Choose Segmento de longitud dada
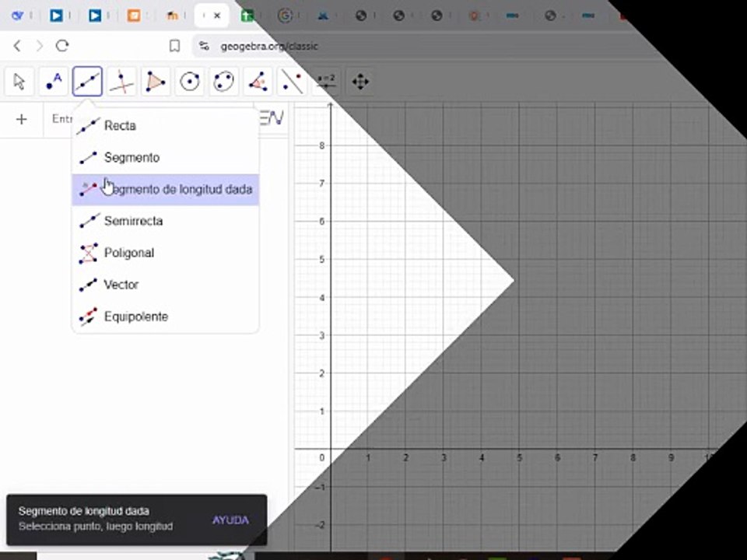The image size is (747, 560). click(x=165, y=190)
